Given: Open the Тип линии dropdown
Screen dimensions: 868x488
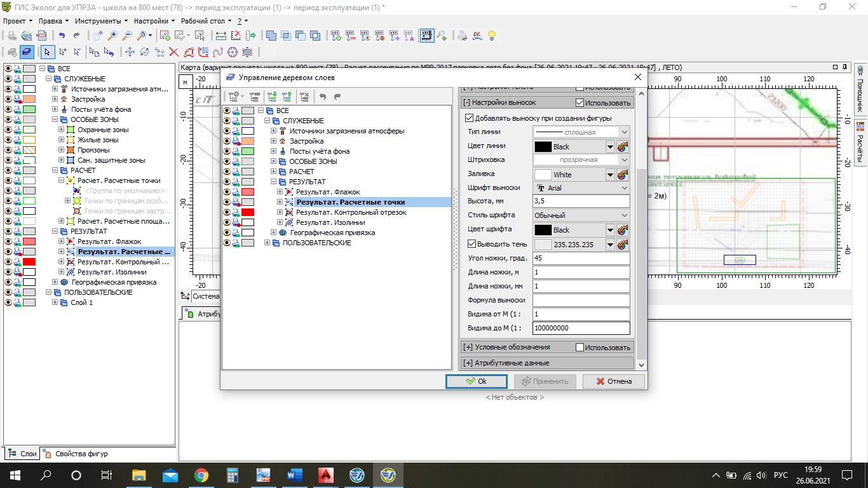Looking at the screenshot, I should pyautogui.click(x=581, y=132).
